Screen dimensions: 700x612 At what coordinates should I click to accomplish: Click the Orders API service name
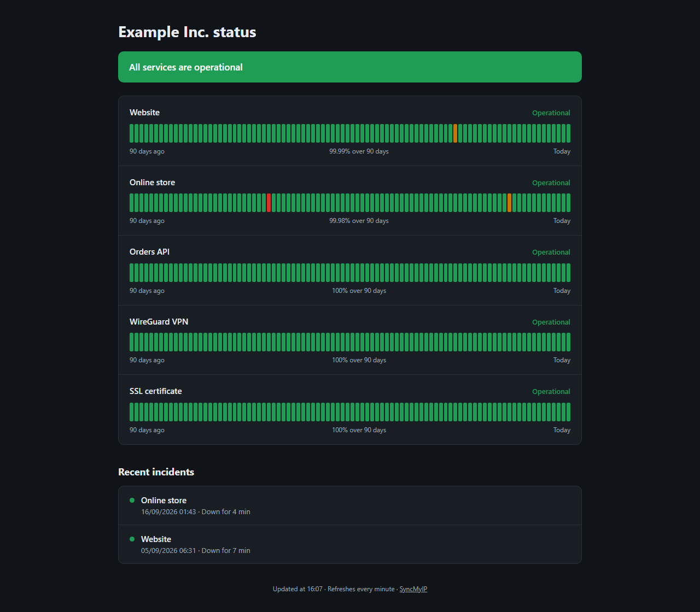pos(149,252)
